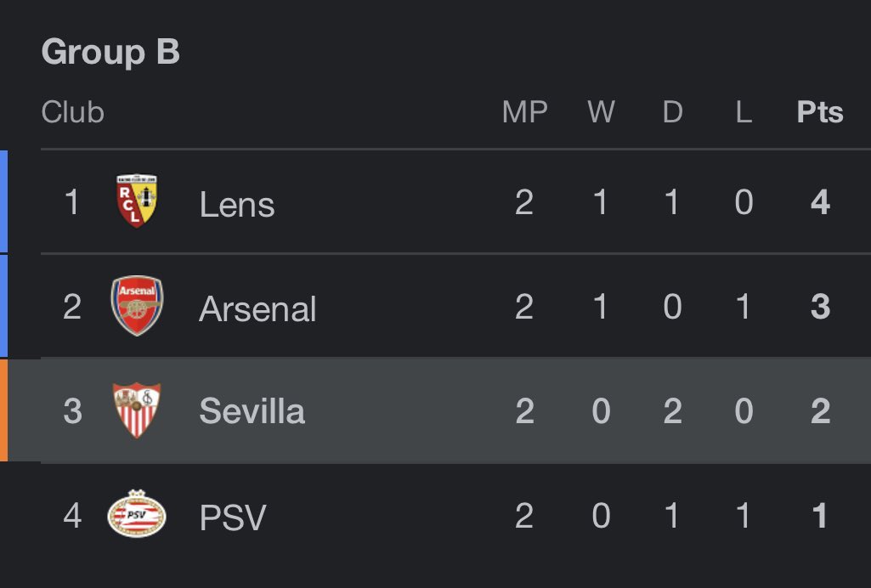Click the Group B heading
This screenshot has width=871, height=588.
110,52
